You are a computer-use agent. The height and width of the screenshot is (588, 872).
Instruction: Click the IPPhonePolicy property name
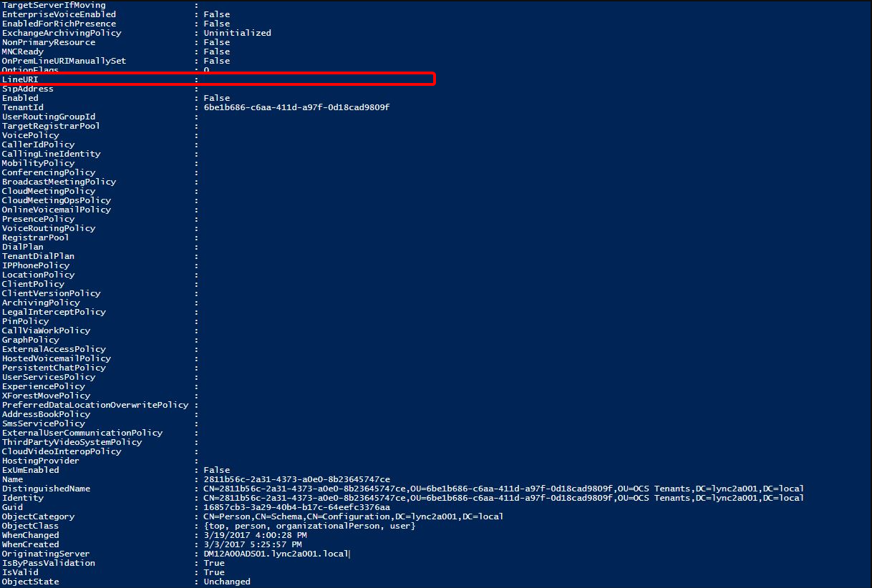point(35,265)
